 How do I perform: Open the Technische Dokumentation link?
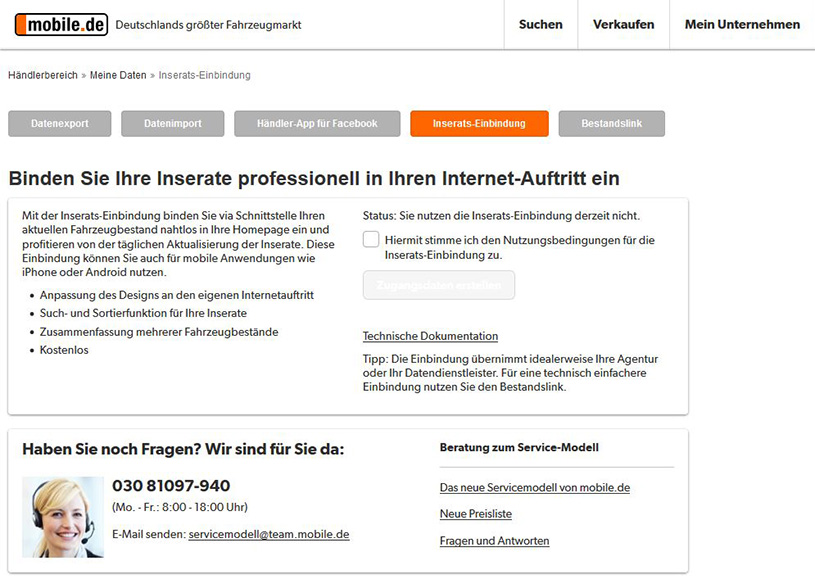coord(430,336)
